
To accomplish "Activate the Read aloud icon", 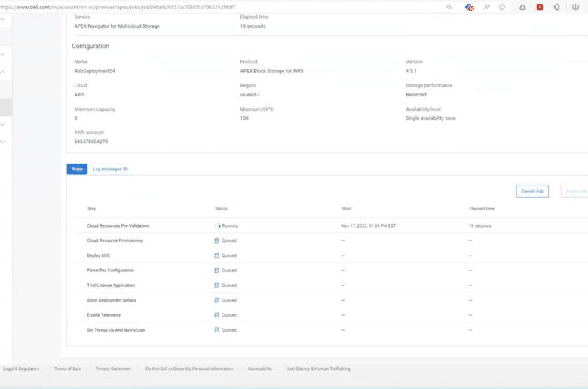I will click(486, 7).
